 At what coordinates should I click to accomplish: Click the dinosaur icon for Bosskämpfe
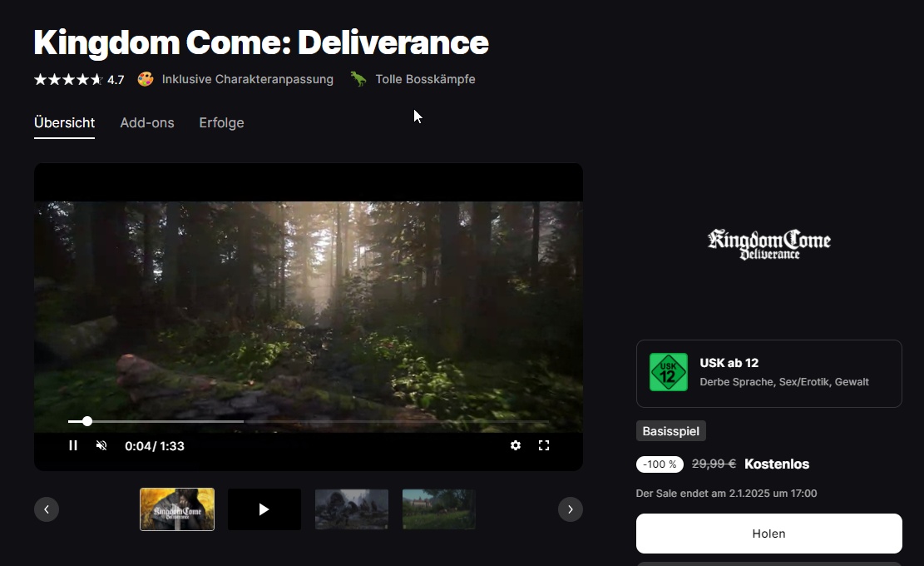pyautogui.click(x=358, y=79)
